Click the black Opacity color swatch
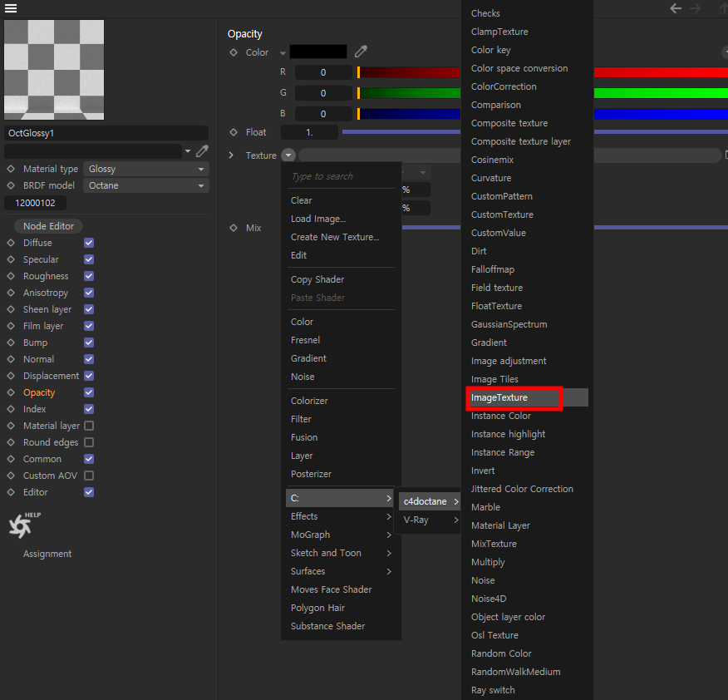This screenshot has width=728, height=700. pos(318,52)
